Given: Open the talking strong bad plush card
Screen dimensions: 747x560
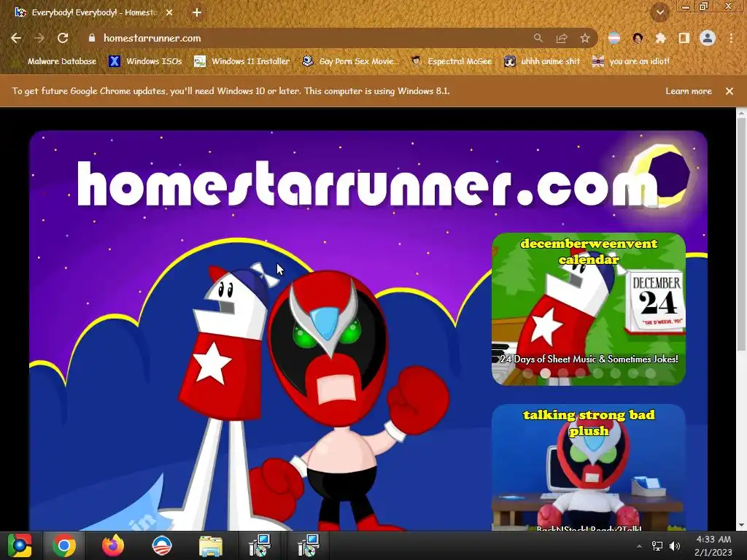Looking at the screenshot, I should click(x=589, y=467).
